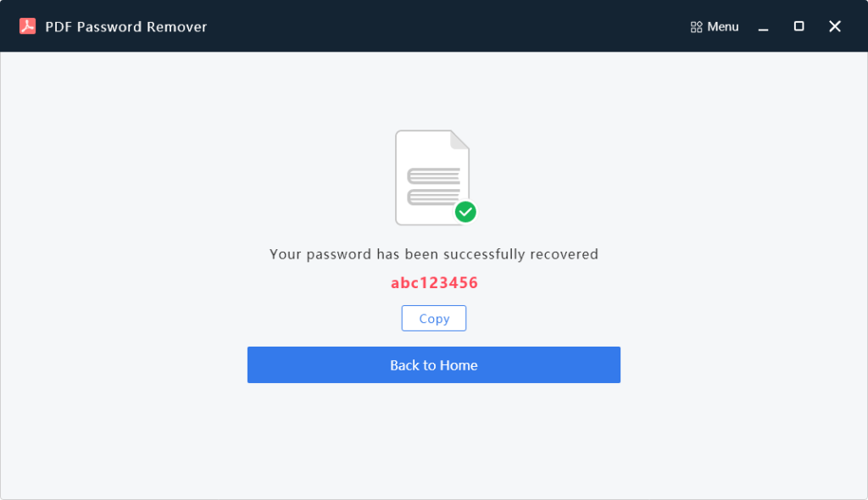Click the document illustration with green checkmark
The image size is (868, 500).
(x=432, y=176)
